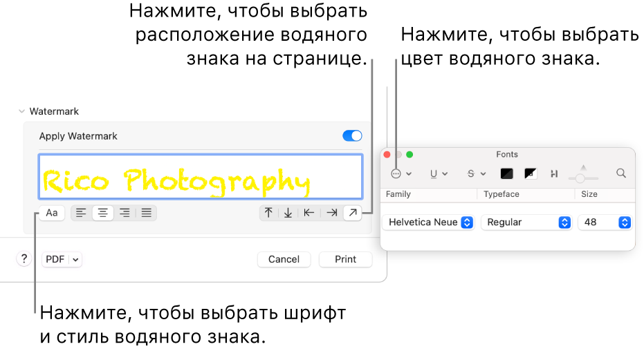Open help with the question mark
This screenshot has height=351, width=644.
(24, 259)
